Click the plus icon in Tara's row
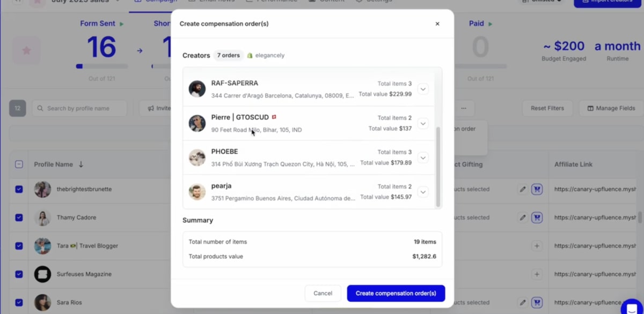Screen dimensions: 644x314 (537, 246)
